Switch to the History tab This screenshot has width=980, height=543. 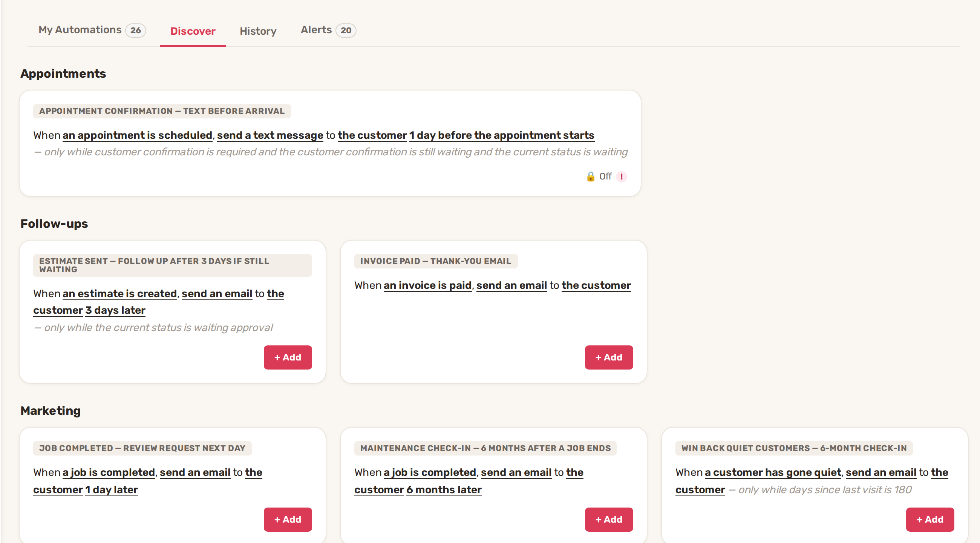coord(258,31)
